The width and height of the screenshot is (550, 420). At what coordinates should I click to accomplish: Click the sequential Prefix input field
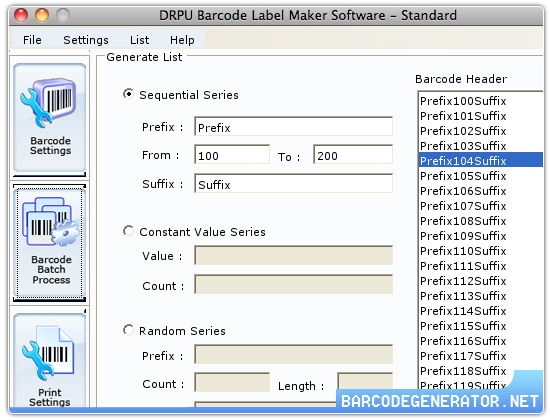(293, 126)
